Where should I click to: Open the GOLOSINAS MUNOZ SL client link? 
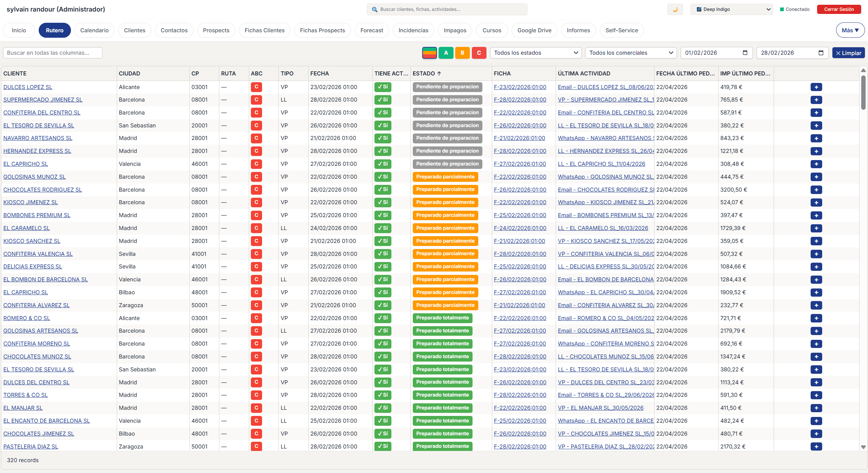(x=34, y=177)
